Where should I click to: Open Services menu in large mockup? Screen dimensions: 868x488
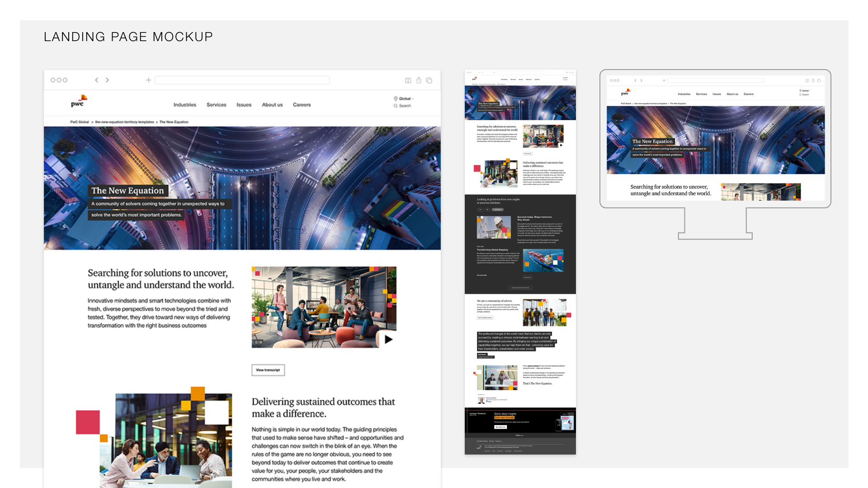[217, 105]
